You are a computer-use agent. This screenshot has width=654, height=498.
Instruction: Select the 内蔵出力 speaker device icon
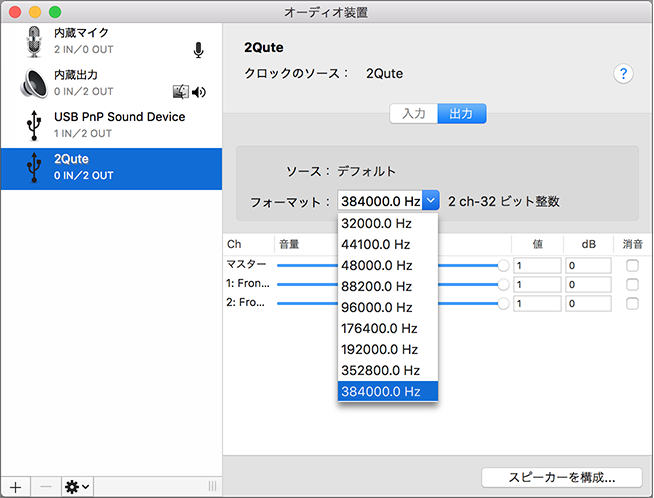[34, 83]
